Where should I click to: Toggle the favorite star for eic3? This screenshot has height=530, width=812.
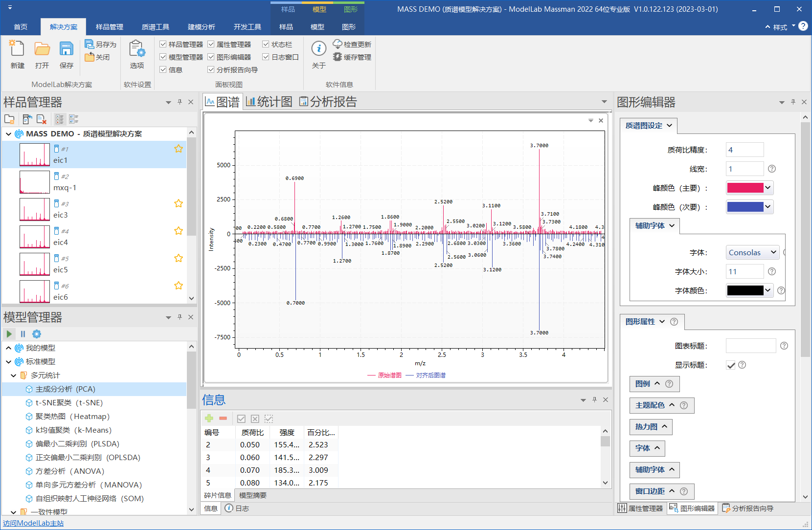point(179,203)
